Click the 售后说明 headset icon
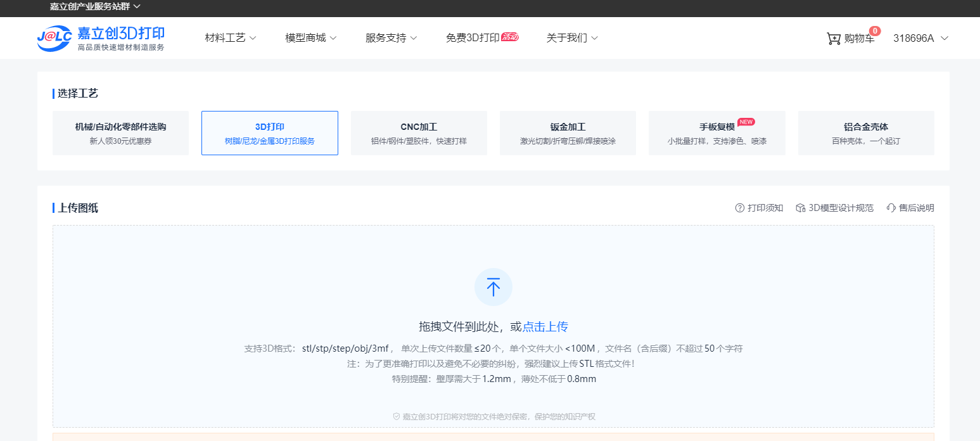The height and width of the screenshot is (441, 980). tap(891, 208)
